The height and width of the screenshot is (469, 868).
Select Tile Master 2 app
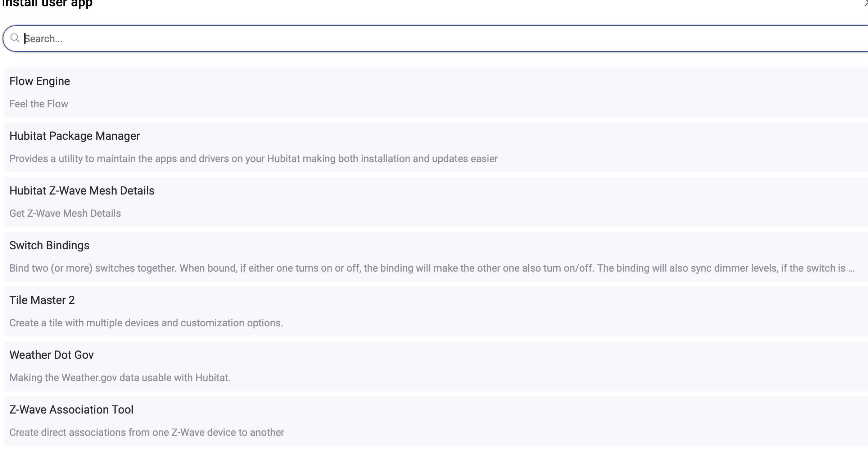coord(42,300)
